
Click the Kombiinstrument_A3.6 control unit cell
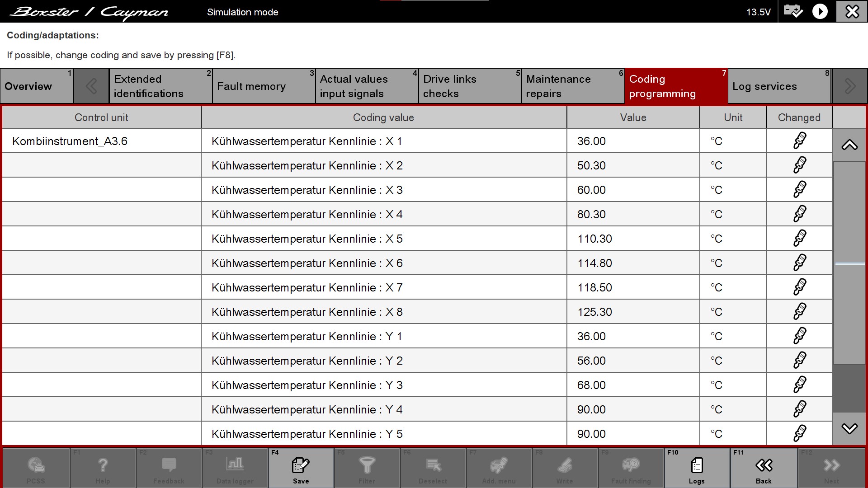tap(101, 141)
